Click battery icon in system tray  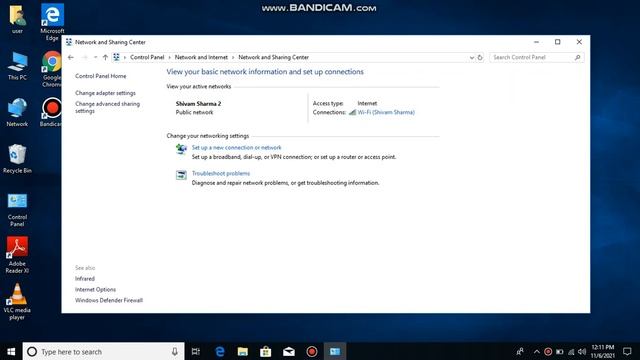point(560,352)
